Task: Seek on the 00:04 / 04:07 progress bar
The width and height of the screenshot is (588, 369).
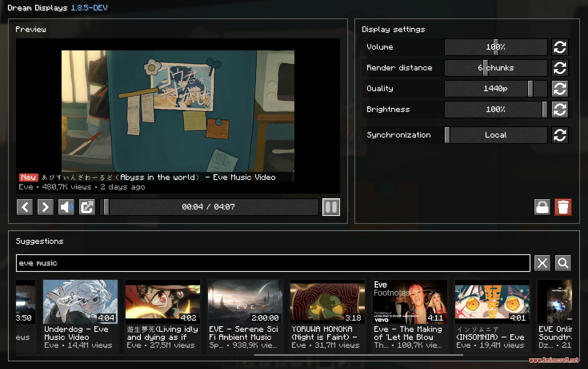Action: click(209, 207)
